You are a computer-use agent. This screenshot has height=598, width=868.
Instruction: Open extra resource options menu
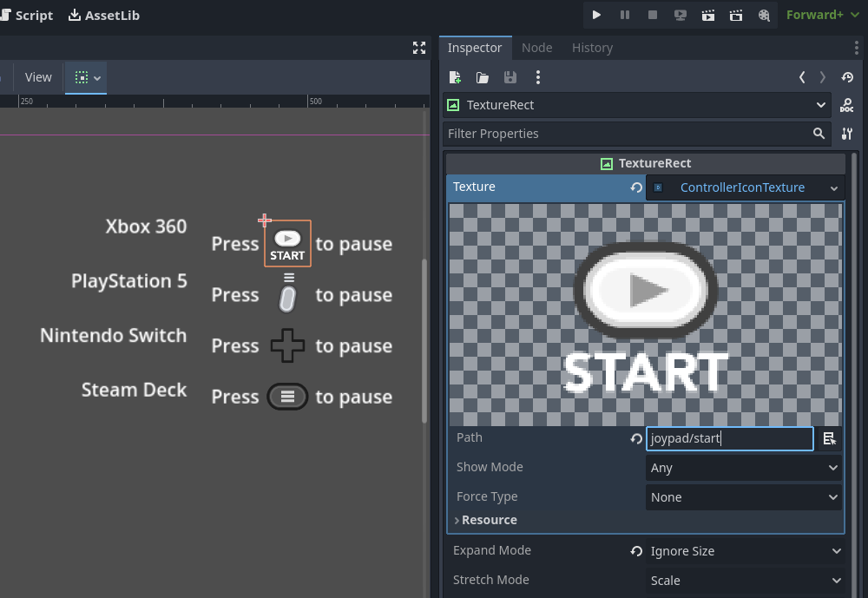[538, 77]
